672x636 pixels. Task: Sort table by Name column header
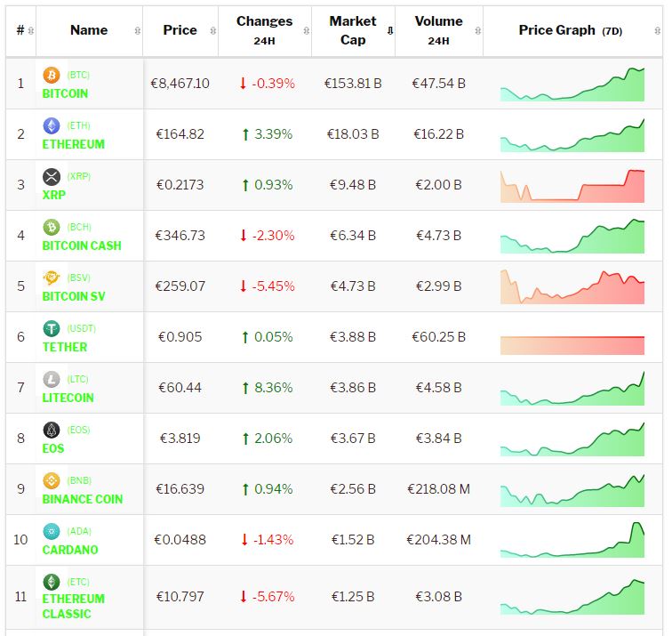pos(89,30)
